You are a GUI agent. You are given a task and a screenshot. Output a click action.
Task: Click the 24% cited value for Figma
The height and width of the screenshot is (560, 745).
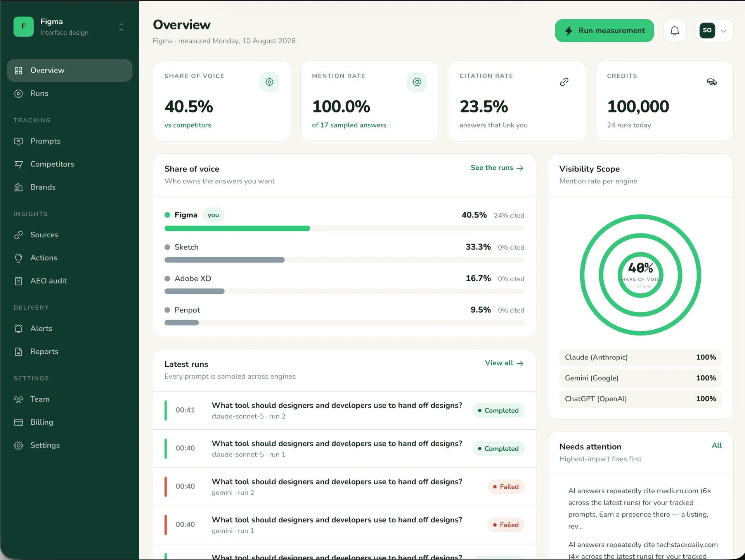coord(509,216)
